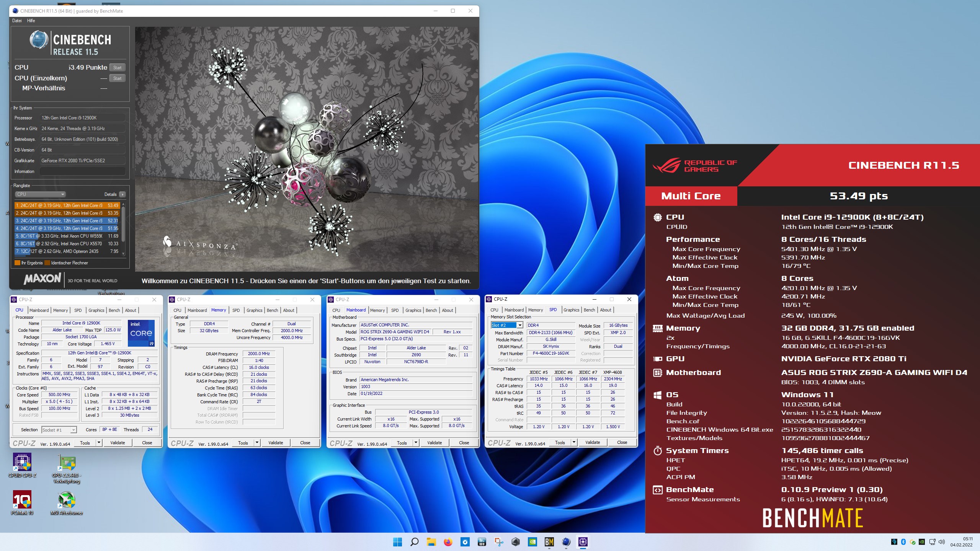This screenshot has height=551, width=980.
Task: Open network status tray icon
Action: pyautogui.click(x=932, y=542)
